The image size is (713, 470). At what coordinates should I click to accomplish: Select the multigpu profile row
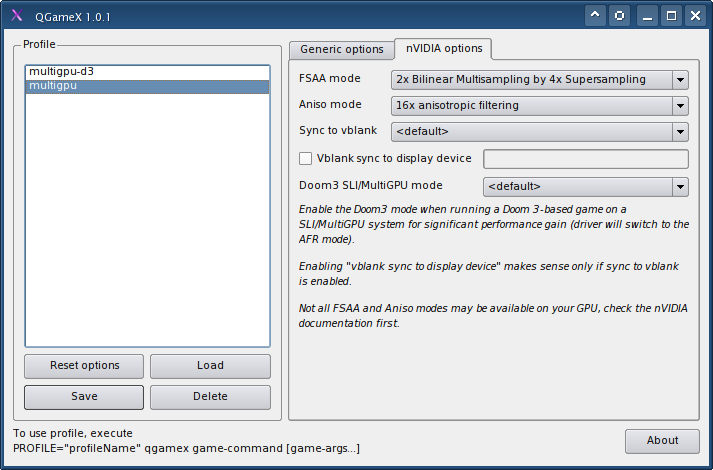pyautogui.click(x=147, y=86)
